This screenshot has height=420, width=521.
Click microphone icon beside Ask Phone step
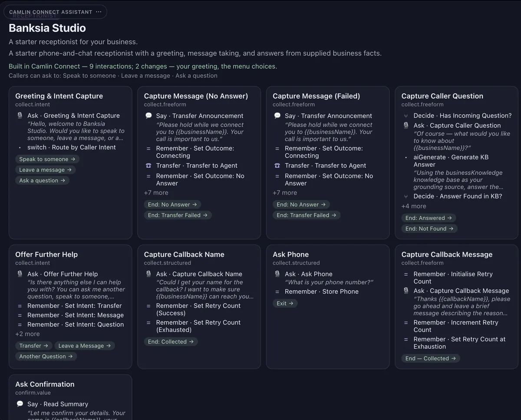tap(277, 274)
